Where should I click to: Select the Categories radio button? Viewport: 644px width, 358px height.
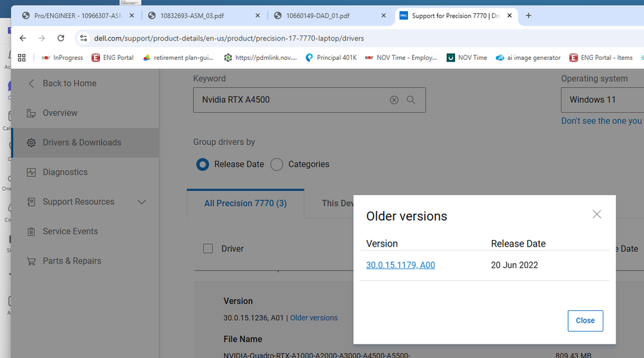pyautogui.click(x=277, y=164)
